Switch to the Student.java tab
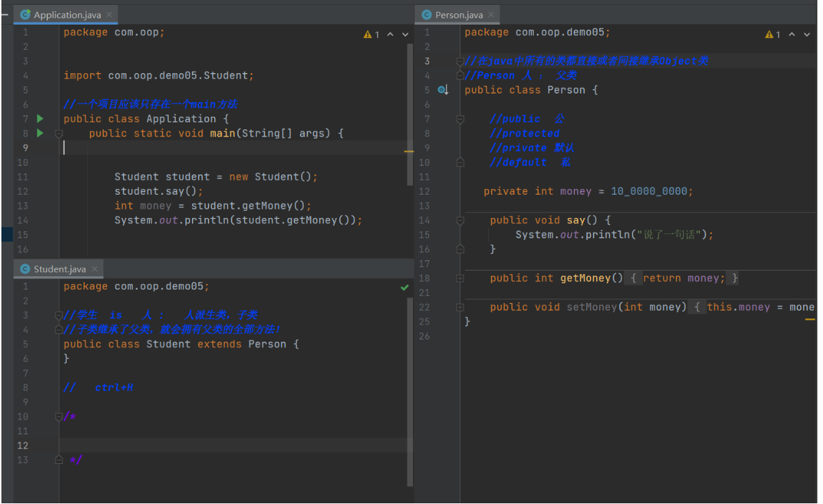This screenshot has width=823, height=504. (x=59, y=269)
